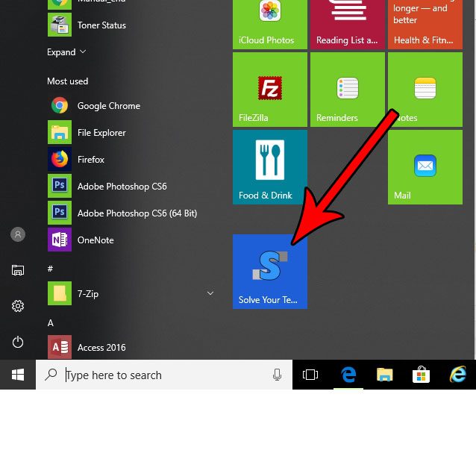Click the Windows Start button
The image size is (476, 453).
click(18, 375)
